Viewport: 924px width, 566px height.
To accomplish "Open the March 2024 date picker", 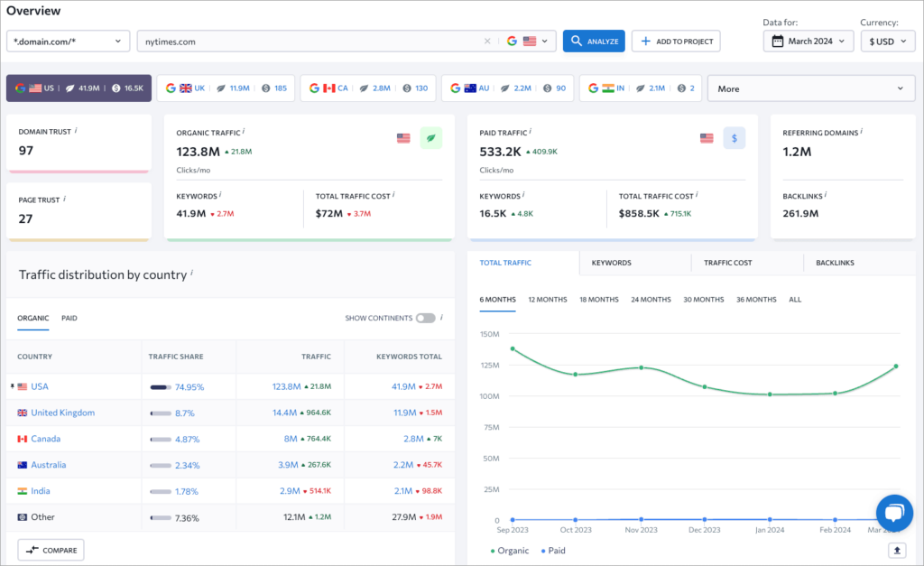I will [x=808, y=42].
